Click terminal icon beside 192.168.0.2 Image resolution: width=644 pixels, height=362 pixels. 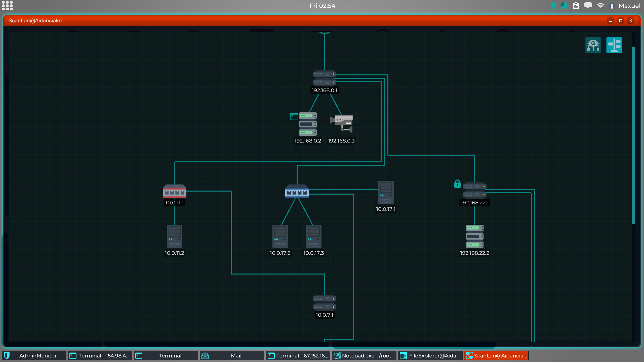[x=294, y=116]
